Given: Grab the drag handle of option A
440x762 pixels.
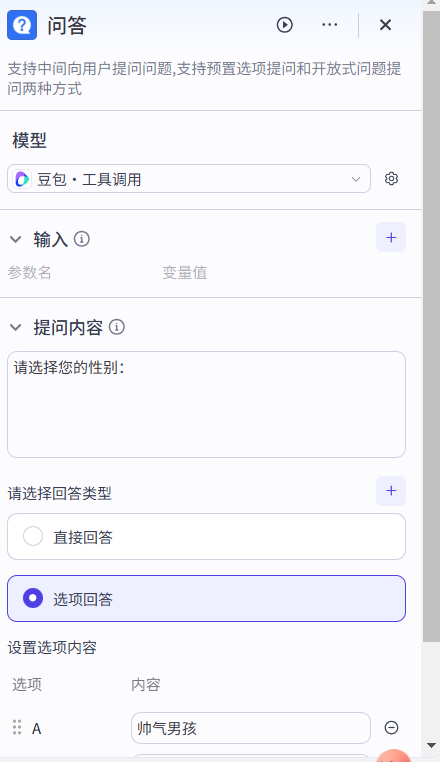Looking at the screenshot, I should coord(17,727).
